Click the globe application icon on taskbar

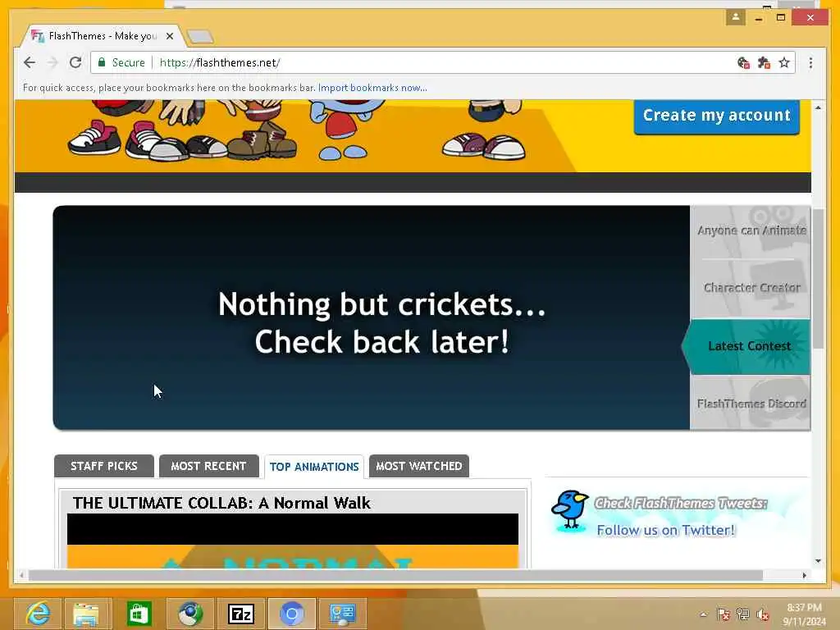189,614
